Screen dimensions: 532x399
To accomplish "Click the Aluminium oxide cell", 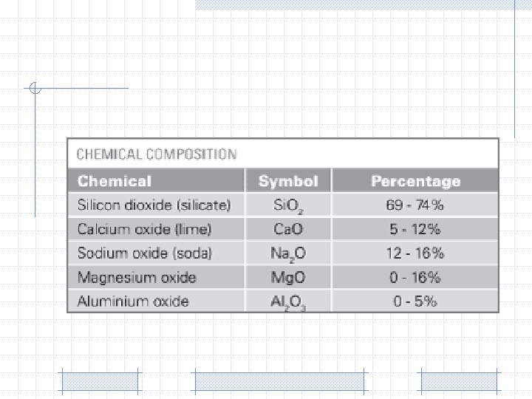I will coord(133,301).
